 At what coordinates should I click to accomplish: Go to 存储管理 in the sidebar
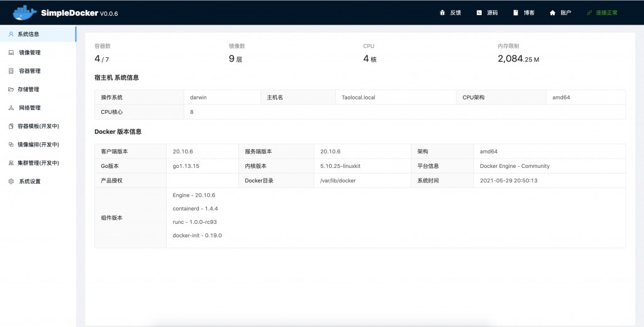tap(38, 89)
